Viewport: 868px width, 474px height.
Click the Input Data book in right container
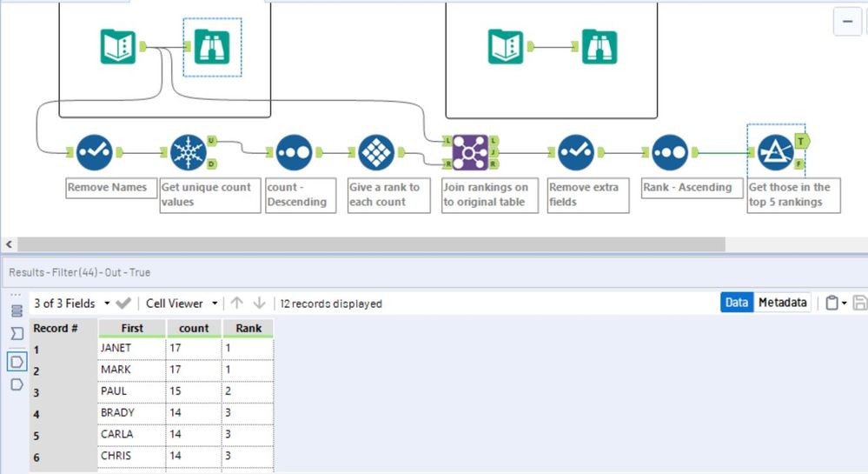(x=506, y=47)
